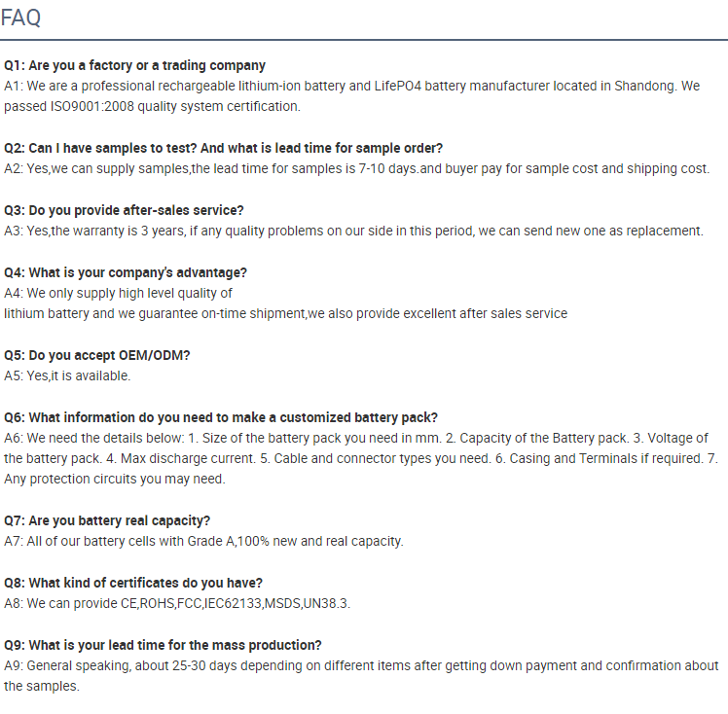Viewport: 728px width, 714px height.
Task: Select the Q7 battery real capacity question
Action: [x=107, y=520]
